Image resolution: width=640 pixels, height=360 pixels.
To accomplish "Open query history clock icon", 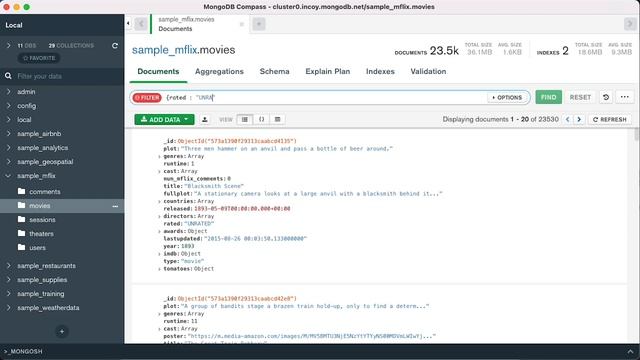I will coord(606,97).
